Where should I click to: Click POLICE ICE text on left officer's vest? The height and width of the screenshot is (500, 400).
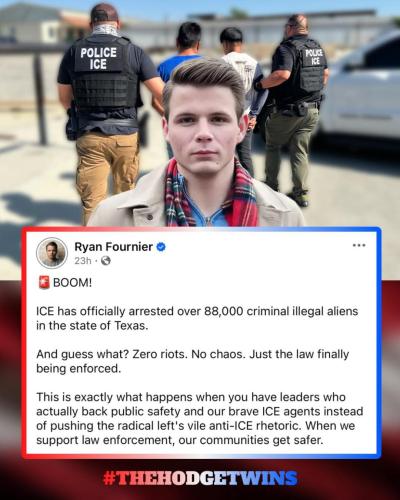point(98,58)
